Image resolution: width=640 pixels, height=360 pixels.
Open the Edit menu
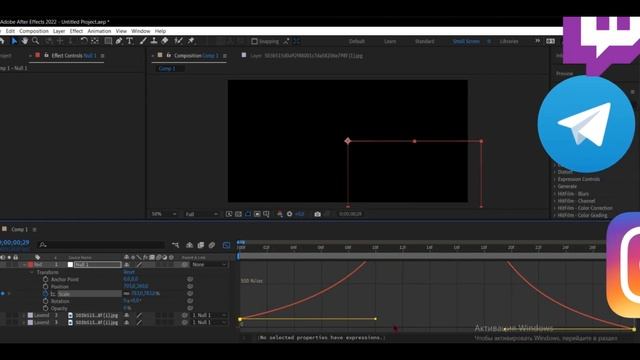pos(10,31)
